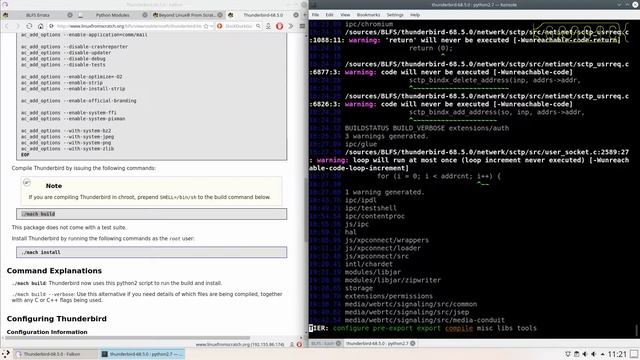Click the --with-system-zlib option line

tap(68, 149)
